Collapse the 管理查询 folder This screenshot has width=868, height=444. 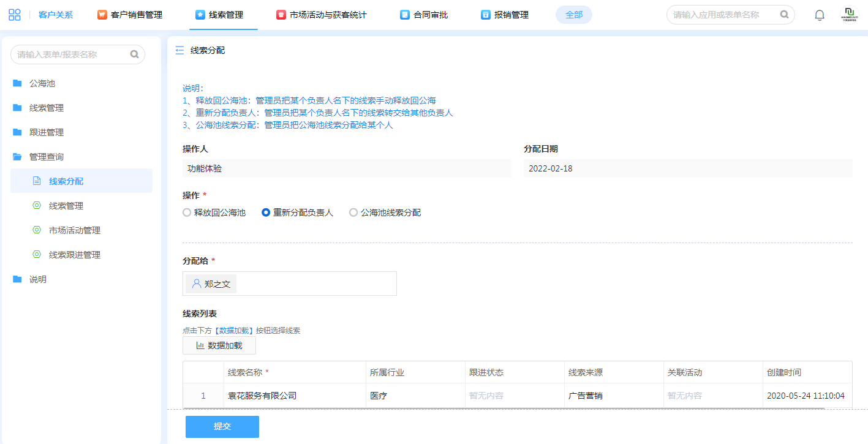pos(46,157)
